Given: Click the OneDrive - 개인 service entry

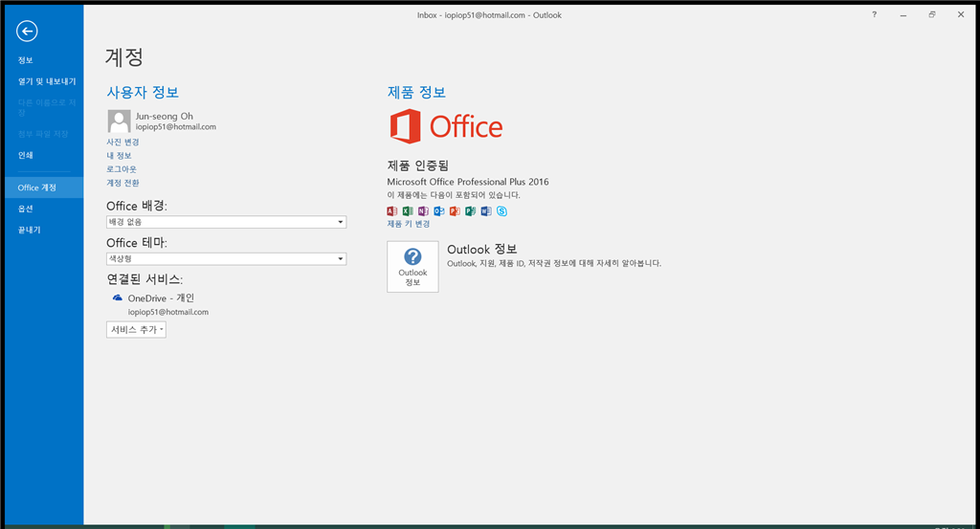Looking at the screenshot, I should pyautogui.click(x=161, y=298).
